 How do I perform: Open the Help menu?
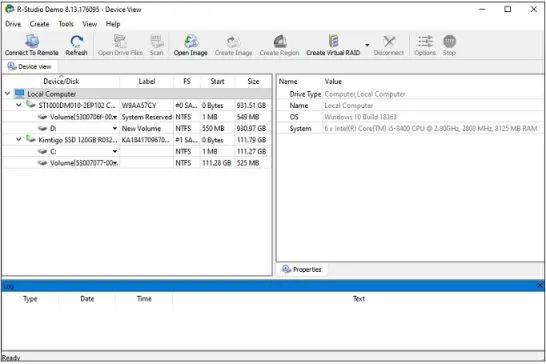coord(113,24)
